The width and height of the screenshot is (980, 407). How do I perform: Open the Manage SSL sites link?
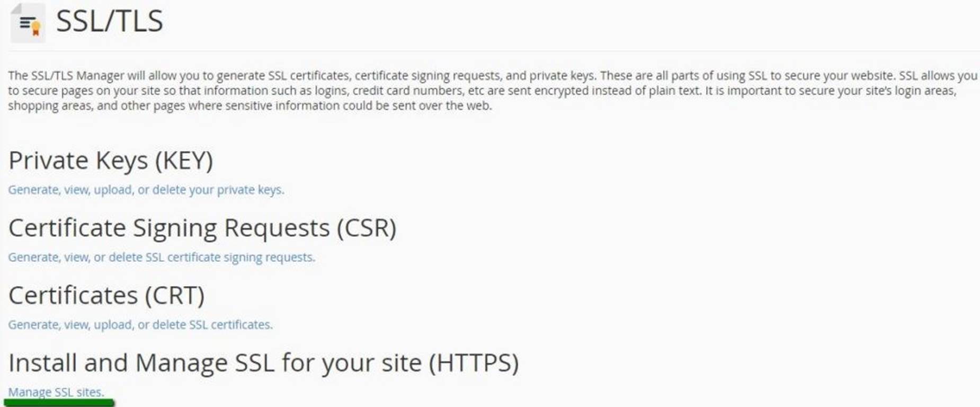click(56, 393)
